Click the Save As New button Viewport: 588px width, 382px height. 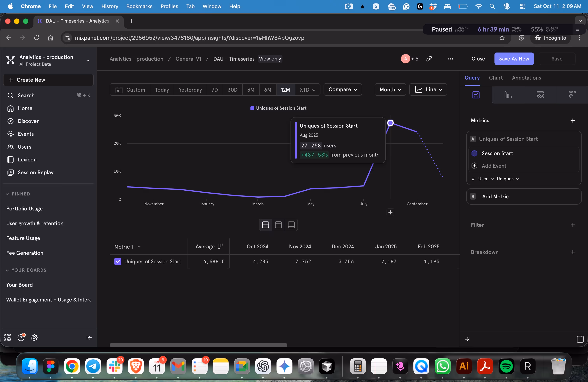click(x=514, y=59)
